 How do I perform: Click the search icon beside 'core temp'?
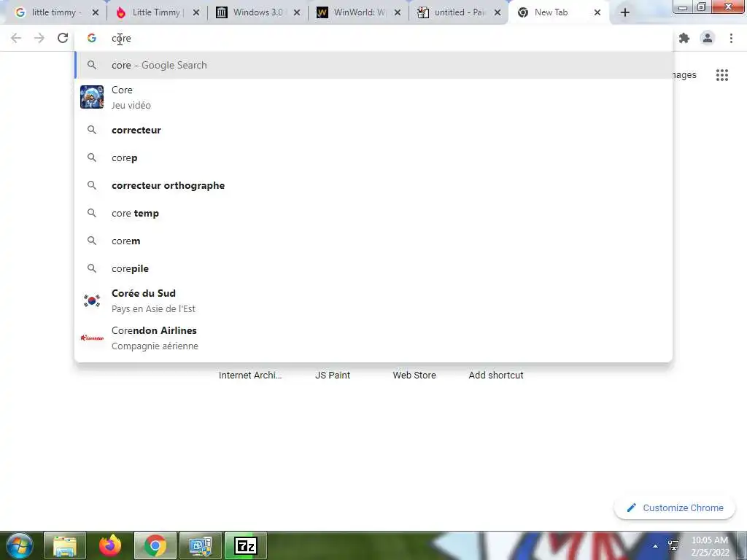pyautogui.click(x=92, y=213)
